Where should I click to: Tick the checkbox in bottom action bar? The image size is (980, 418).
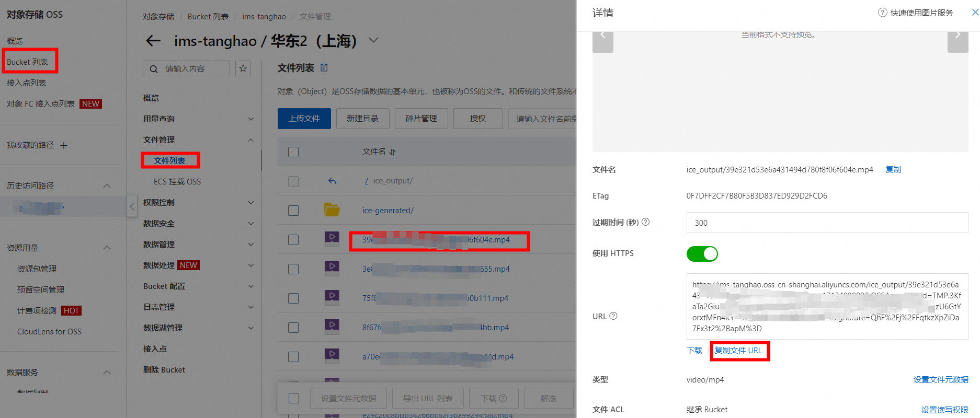pos(294,398)
